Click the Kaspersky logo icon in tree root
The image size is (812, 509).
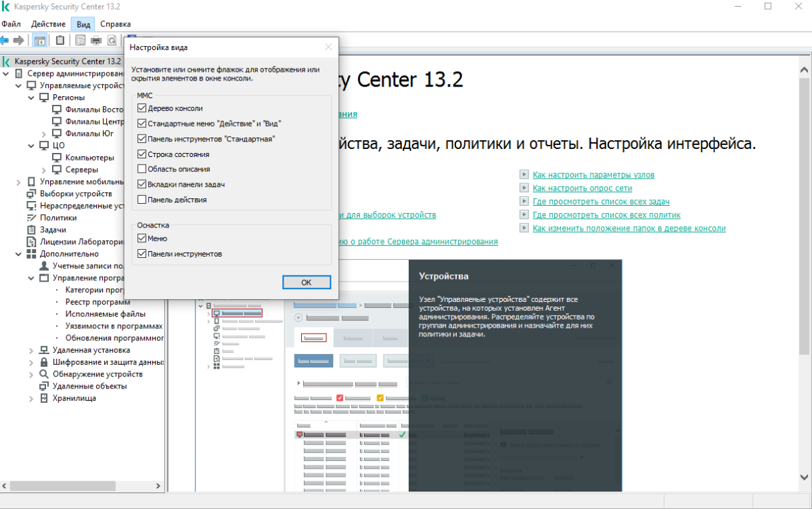[7, 61]
